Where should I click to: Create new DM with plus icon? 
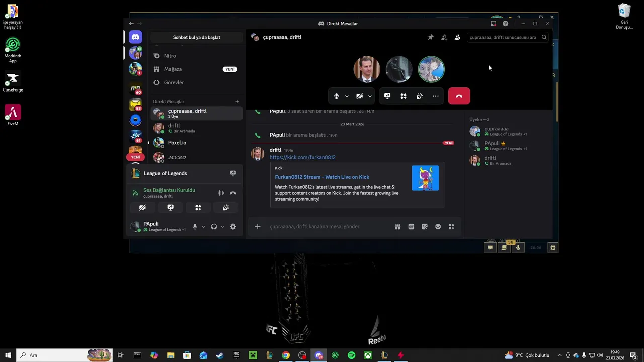[x=237, y=101]
